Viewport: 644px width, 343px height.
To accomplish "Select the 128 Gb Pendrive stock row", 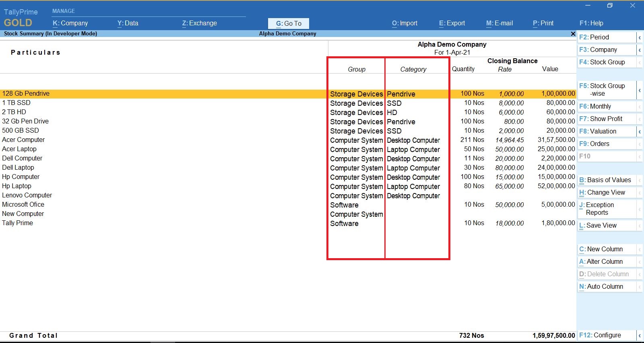I will 26,94.
